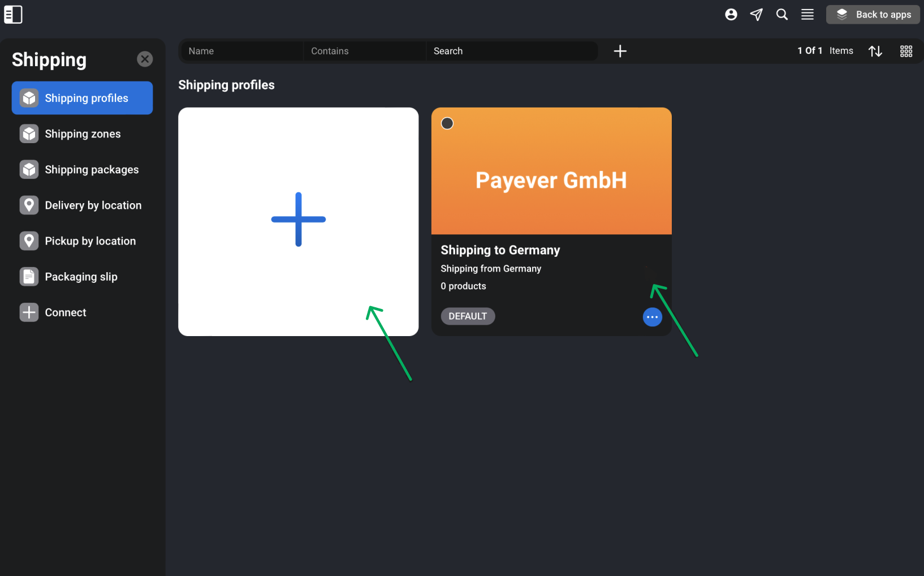Open the hamburger menu icon
The width and height of the screenshot is (924, 576).
808,15
